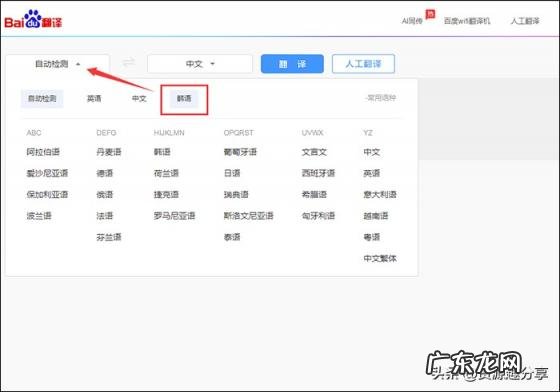Choose 越南语 from the language list
560x392 pixels.
(376, 216)
